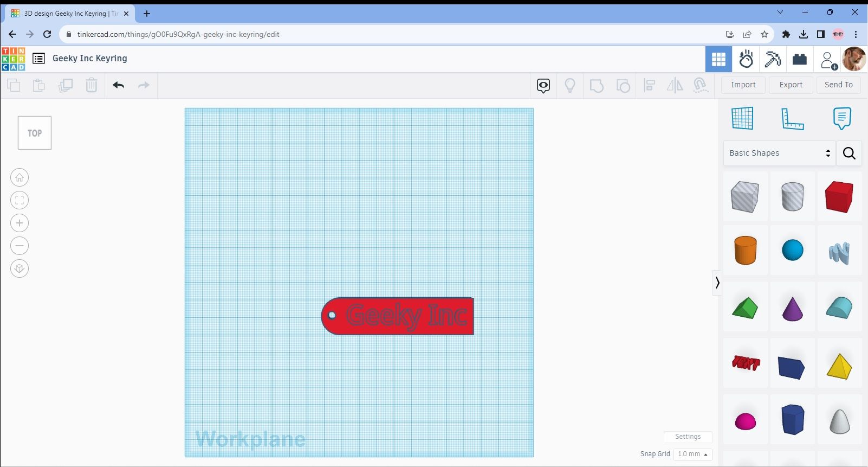This screenshot has width=868, height=467.
Task: Reload the browser page
Action: point(47,34)
